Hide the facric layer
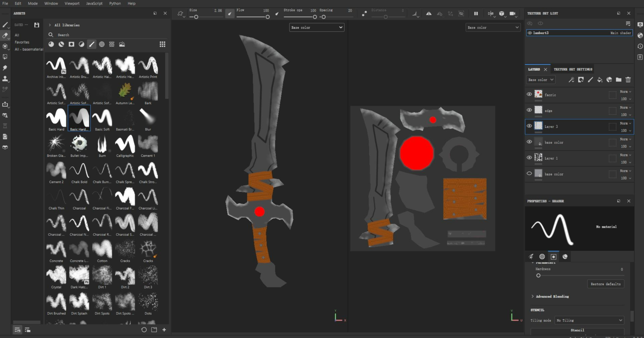Screen dimensions: 644x338 tap(529, 94)
